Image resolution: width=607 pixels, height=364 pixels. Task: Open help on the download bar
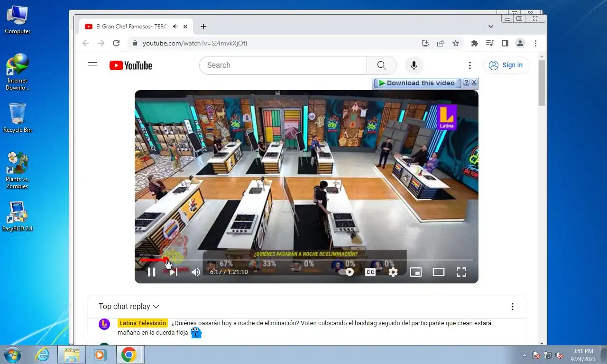click(466, 82)
